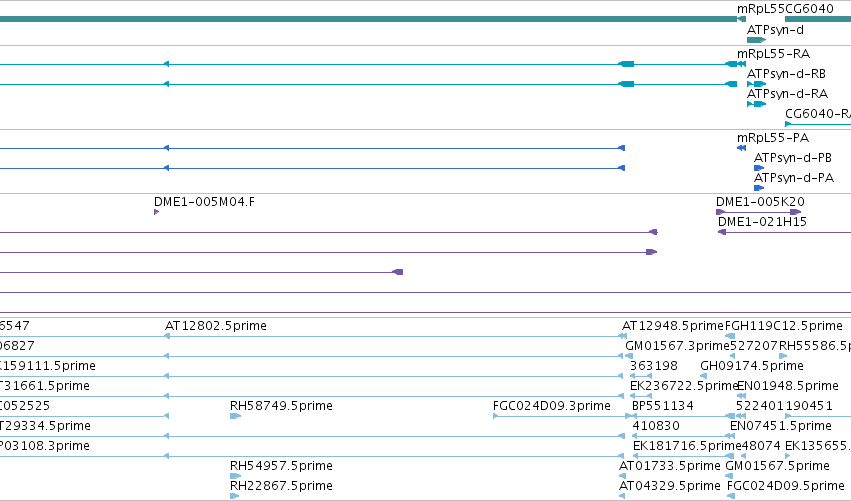Click the DME1-021H15 label
Screen dimensions: 851x501
click(x=763, y=222)
